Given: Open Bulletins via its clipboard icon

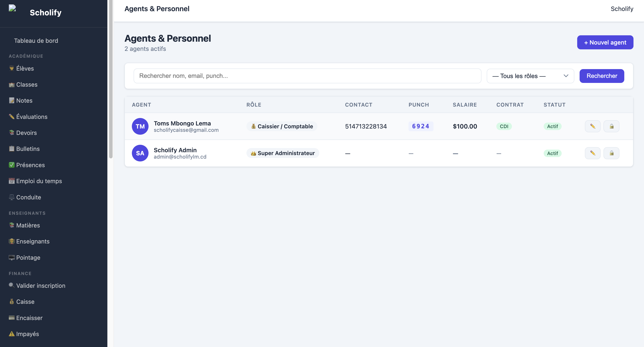Looking at the screenshot, I should tap(11, 148).
